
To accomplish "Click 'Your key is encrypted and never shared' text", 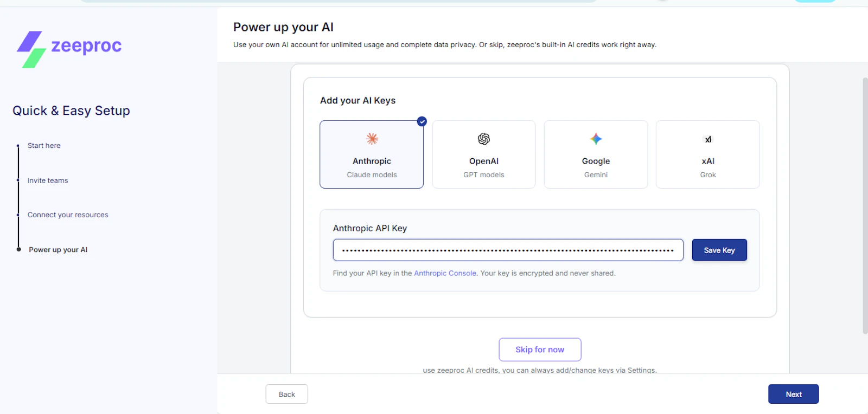I will [548, 273].
